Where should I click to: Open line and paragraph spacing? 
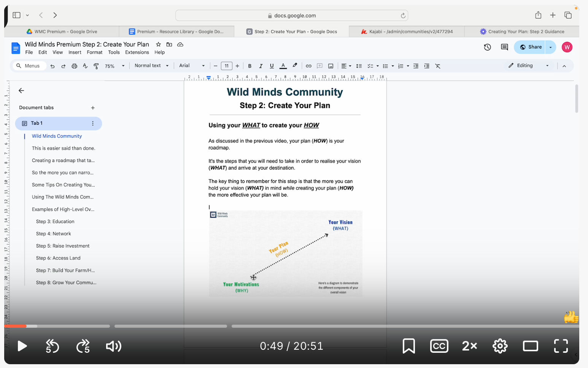pyautogui.click(x=359, y=66)
